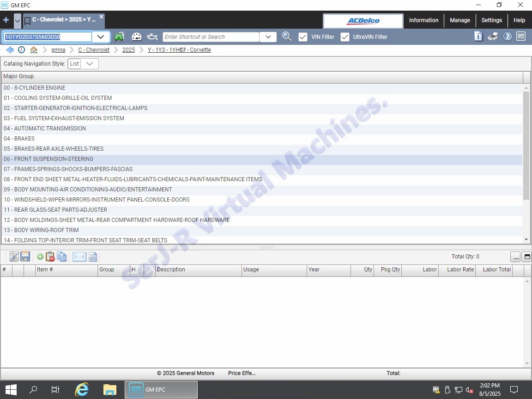
Task: Click the Major Group column header
Action: [262, 77]
